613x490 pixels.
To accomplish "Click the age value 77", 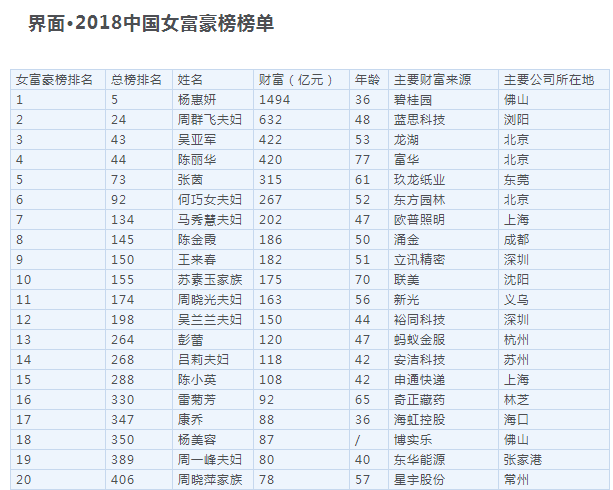I will click(362, 160).
